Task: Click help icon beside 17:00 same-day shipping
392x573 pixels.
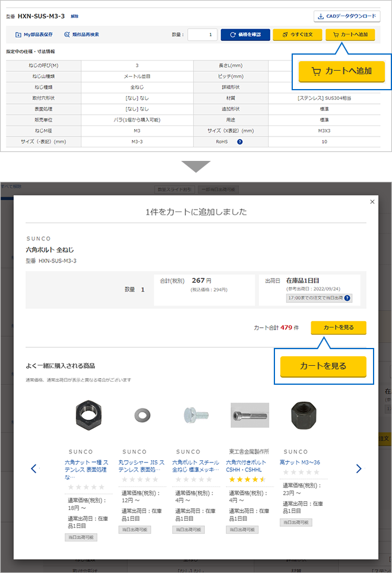Action: [x=347, y=298]
